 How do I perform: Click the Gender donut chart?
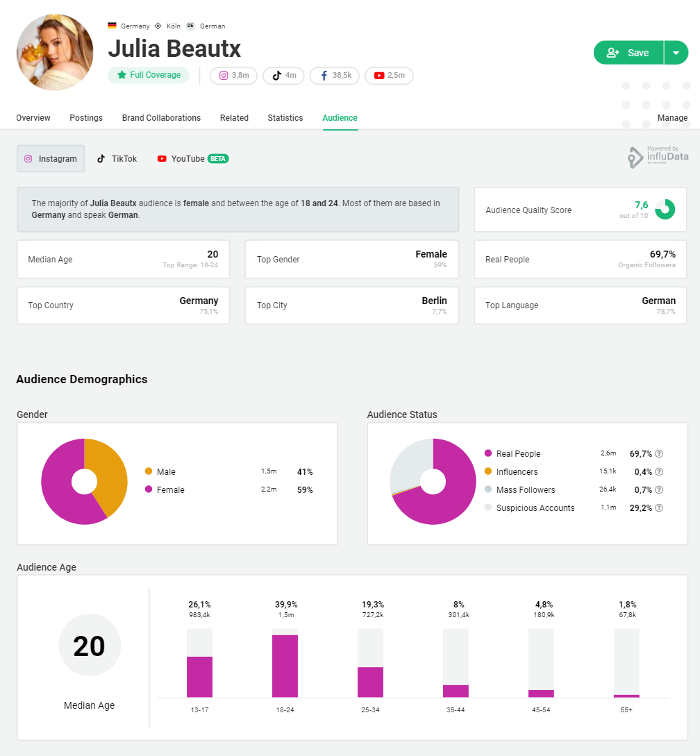pos(85,481)
